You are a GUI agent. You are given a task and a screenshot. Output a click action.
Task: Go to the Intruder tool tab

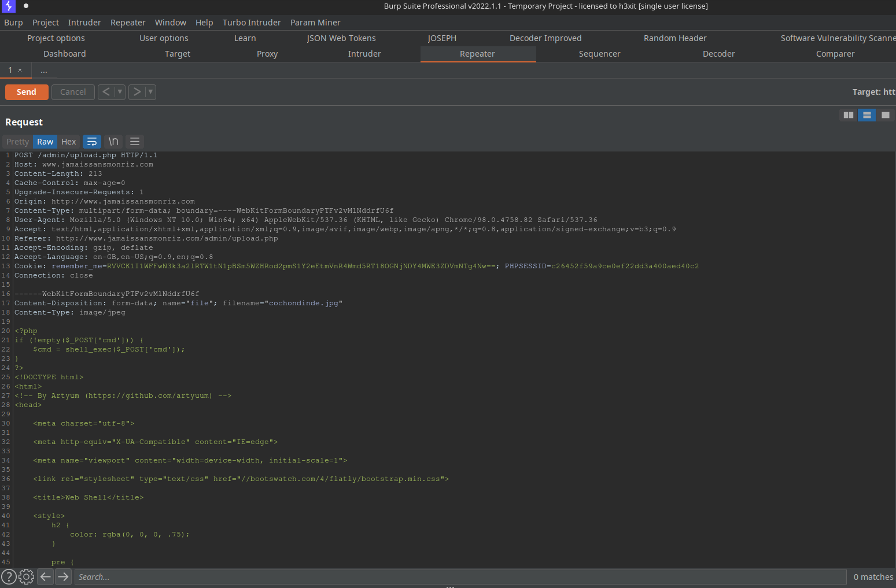click(364, 54)
